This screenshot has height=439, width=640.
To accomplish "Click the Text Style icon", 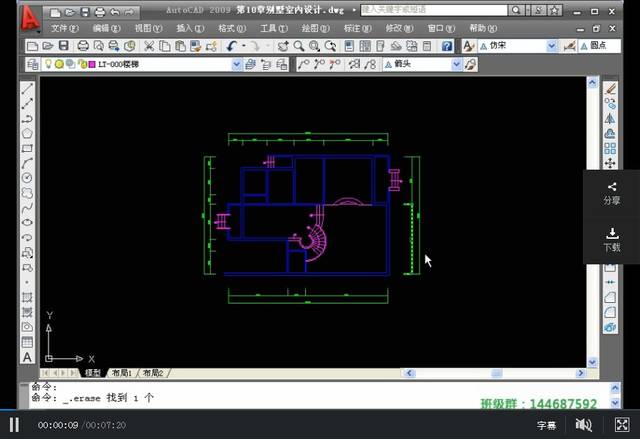I will point(469,46).
